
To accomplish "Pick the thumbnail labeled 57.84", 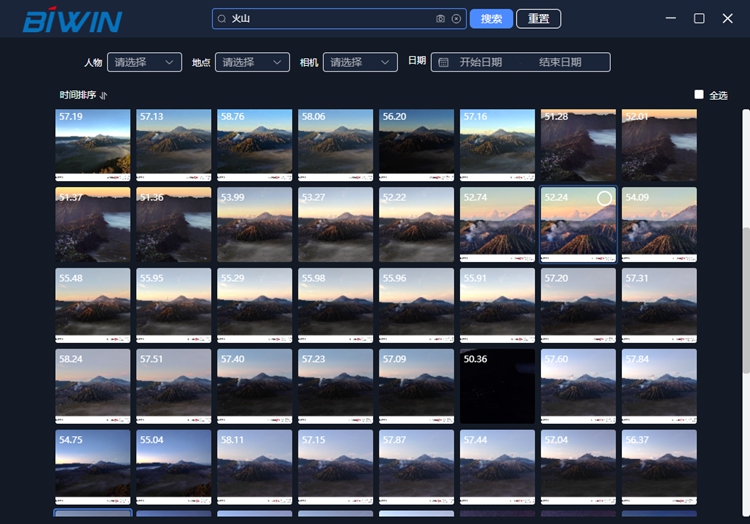I will pos(659,386).
